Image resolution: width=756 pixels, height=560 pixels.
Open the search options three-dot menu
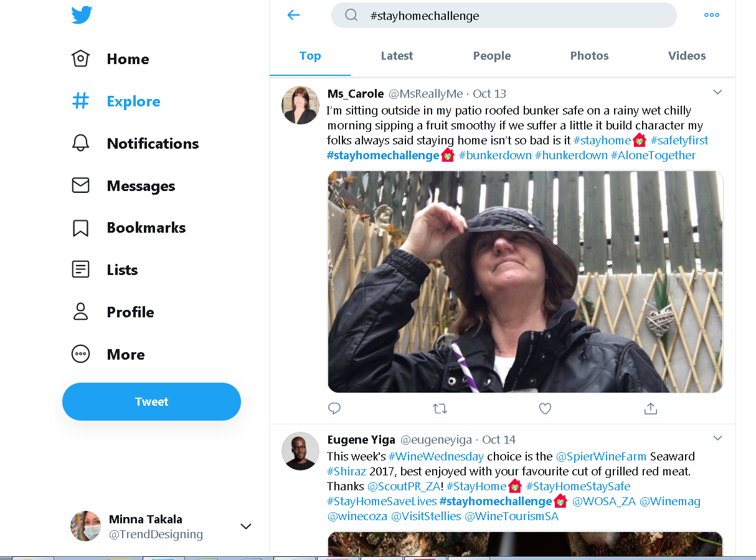(x=711, y=15)
